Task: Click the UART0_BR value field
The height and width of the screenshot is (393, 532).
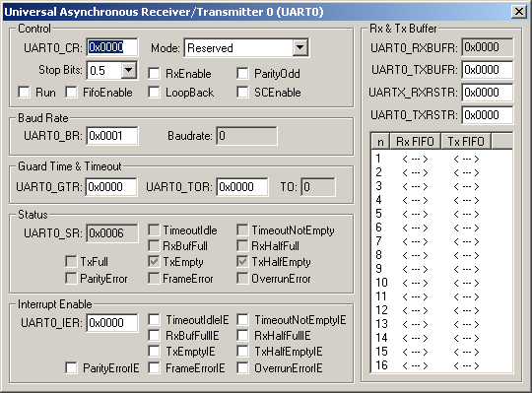Action: (x=112, y=136)
